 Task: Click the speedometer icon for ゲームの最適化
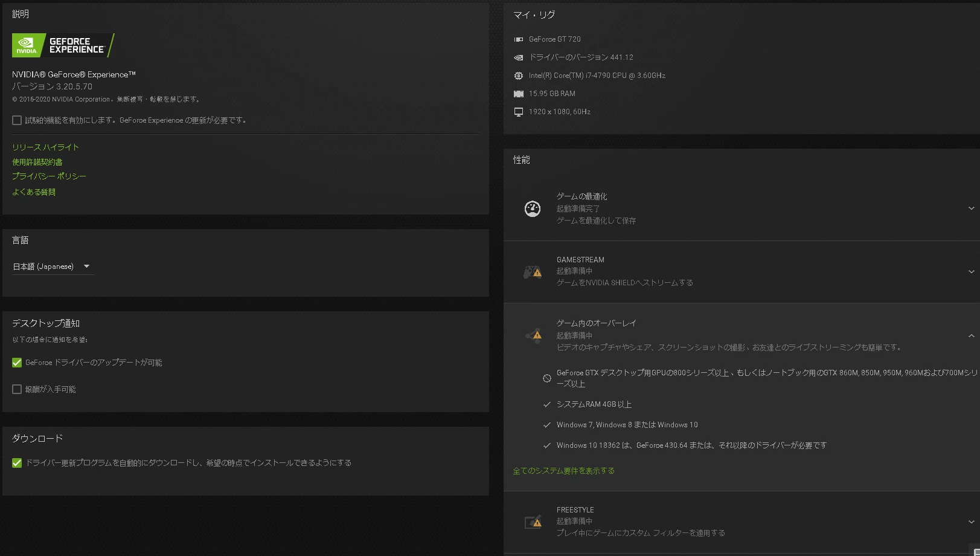coord(532,208)
